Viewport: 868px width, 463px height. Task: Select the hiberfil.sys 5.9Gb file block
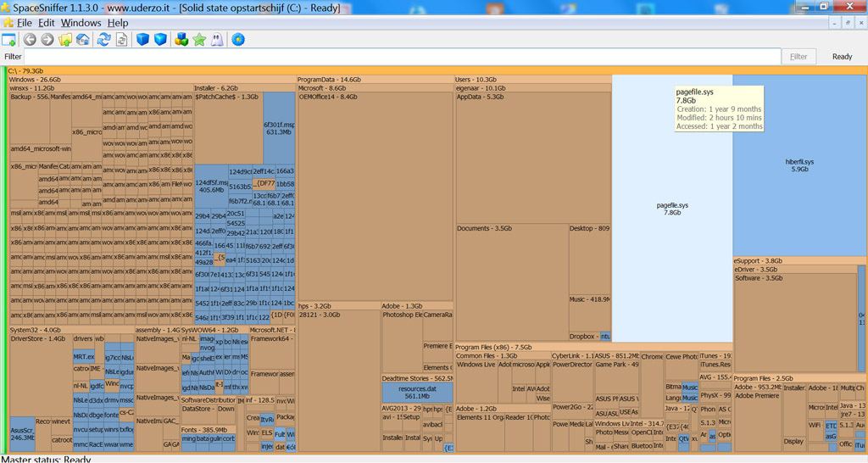799,165
